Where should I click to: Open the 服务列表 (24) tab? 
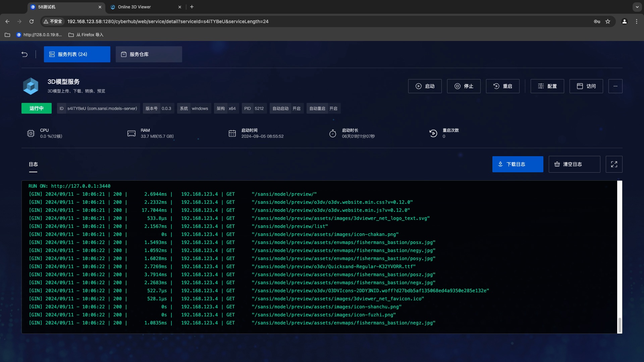pos(77,54)
